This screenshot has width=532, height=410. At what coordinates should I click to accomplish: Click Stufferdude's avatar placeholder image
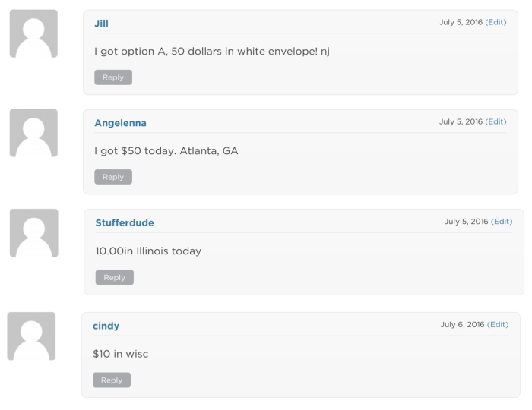click(x=34, y=233)
